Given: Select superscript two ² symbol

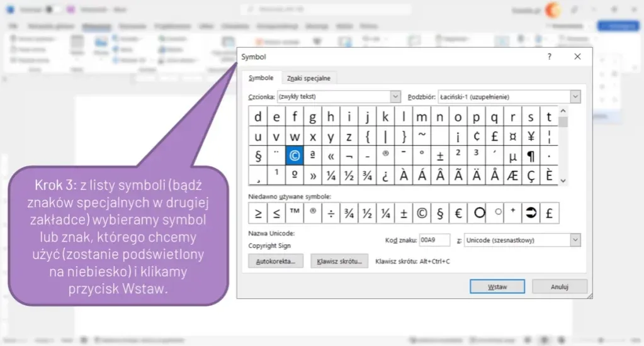Looking at the screenshot, I should (458, 155).
